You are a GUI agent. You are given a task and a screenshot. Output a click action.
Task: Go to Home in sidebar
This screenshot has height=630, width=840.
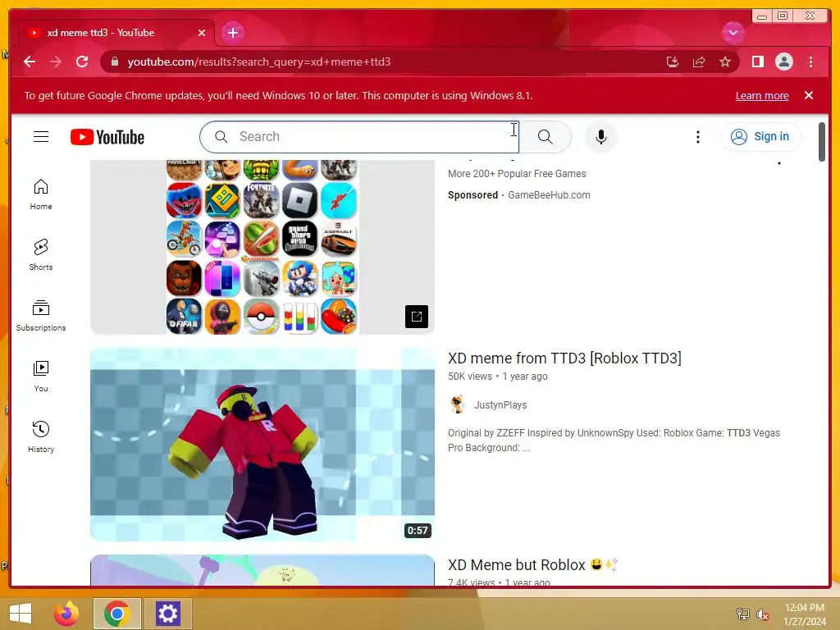click(41, 194)
